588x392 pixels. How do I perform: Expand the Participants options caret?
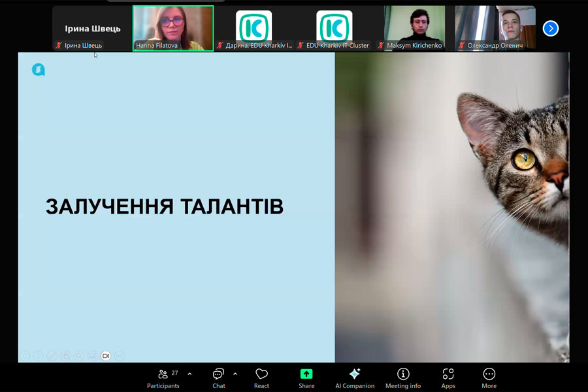tap(189, 374)
